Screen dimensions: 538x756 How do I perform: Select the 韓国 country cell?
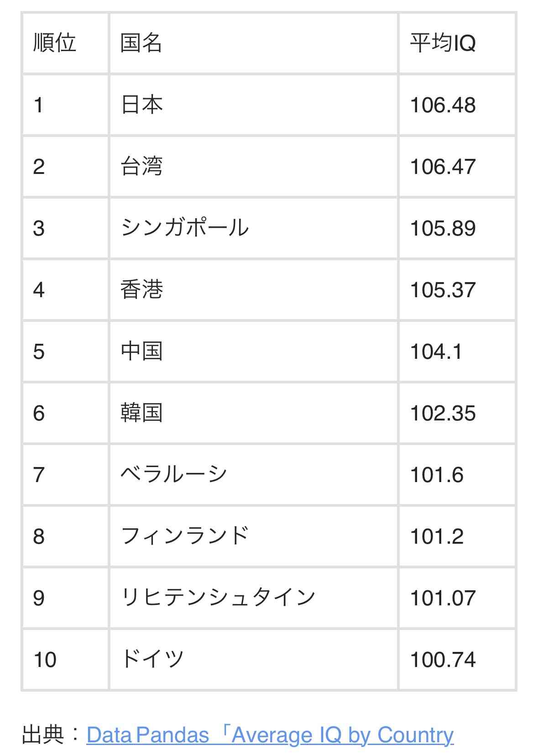[142, 413]
